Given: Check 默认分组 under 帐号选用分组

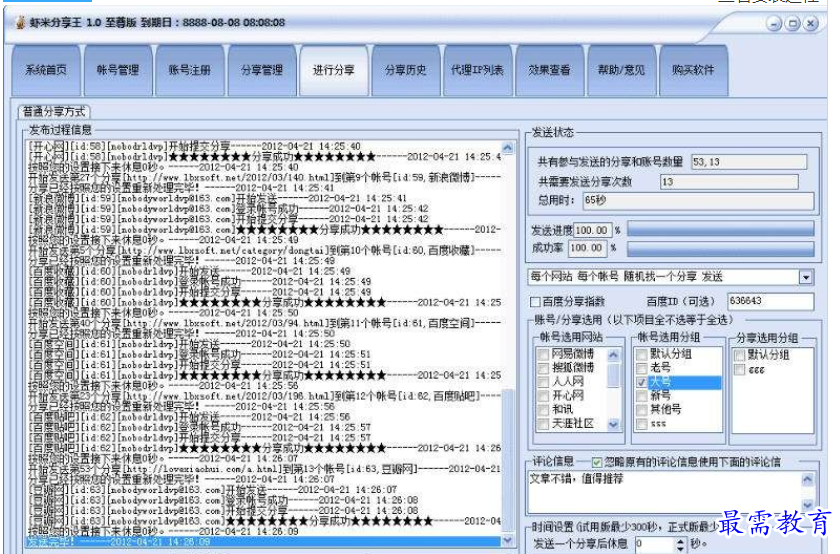Looking at the screenshot, I should [641, 355].
